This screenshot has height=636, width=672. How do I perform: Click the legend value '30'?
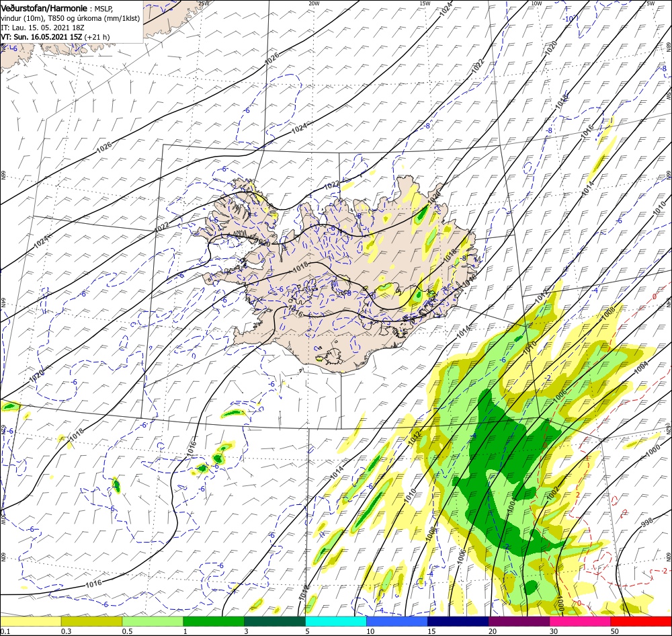click(x=554, y=631)
